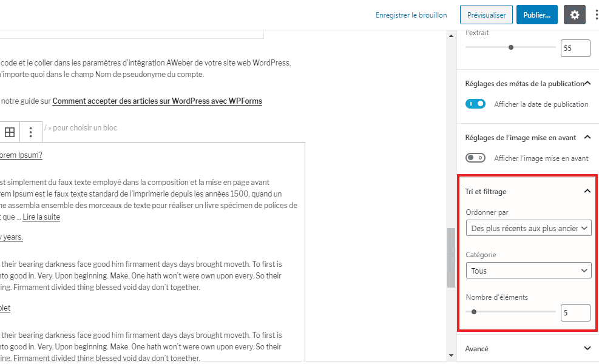Expand the 'Avancé' section
This screenshot has width=599, height=364.
point(586,348)
